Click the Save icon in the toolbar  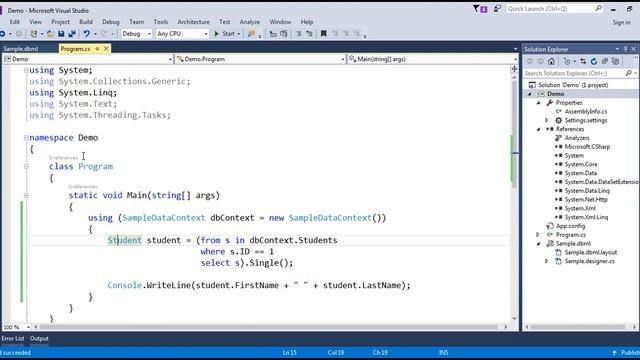tap(61, 34)
